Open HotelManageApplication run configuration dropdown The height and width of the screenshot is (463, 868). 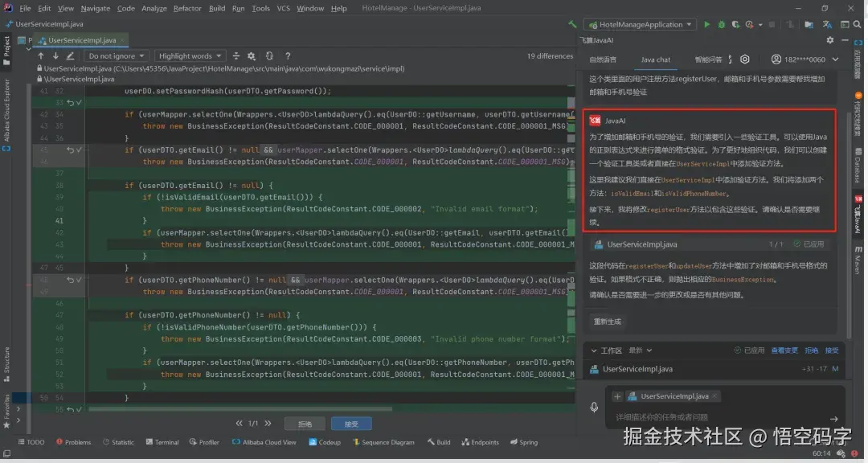(640, 24)
